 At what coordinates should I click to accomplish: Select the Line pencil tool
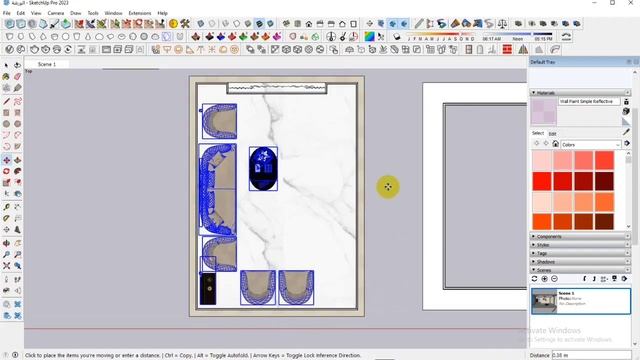[6, 101]
